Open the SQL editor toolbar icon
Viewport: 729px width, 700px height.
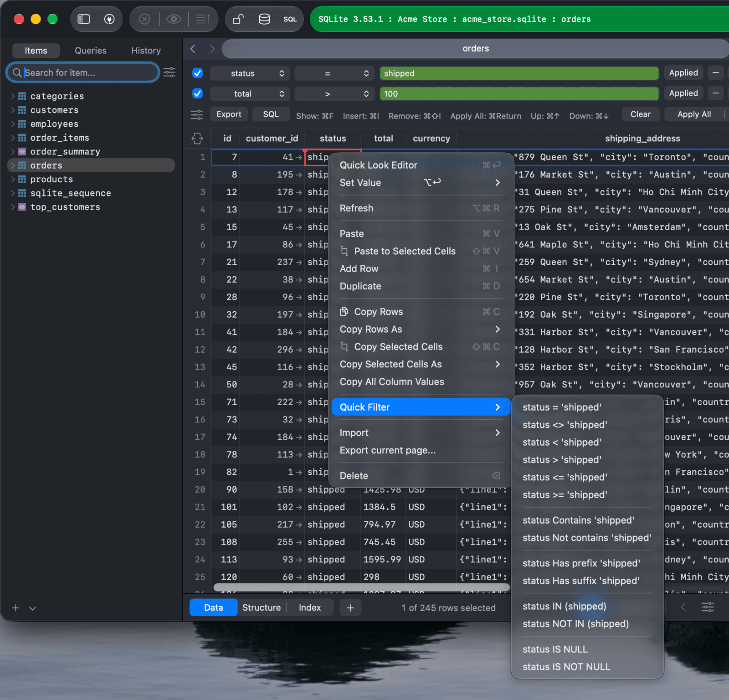pos(290,19)
